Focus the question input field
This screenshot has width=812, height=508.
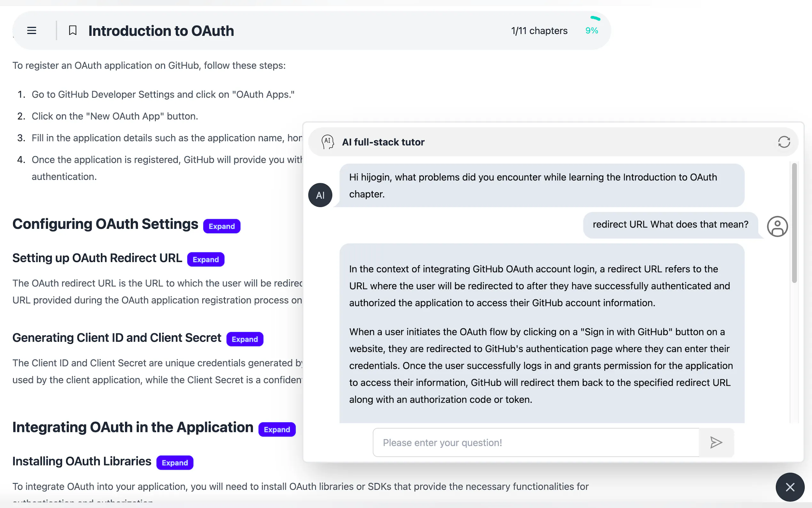[x=536, y=442]
